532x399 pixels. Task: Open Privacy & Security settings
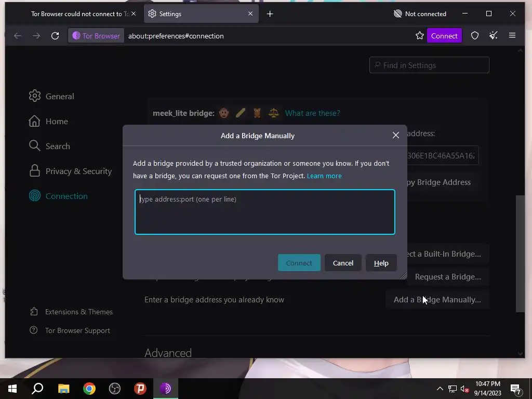point(70,171)
